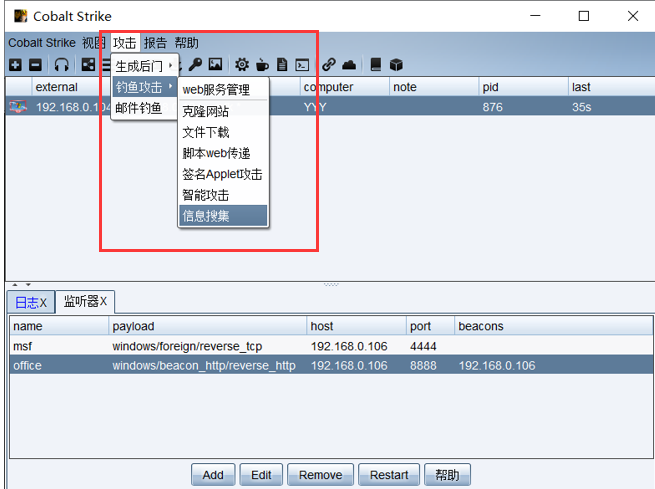This screenshot has width=655, height=489.
Task: Choose 克隆网站 menu item
Action: (x=223, y=111)
